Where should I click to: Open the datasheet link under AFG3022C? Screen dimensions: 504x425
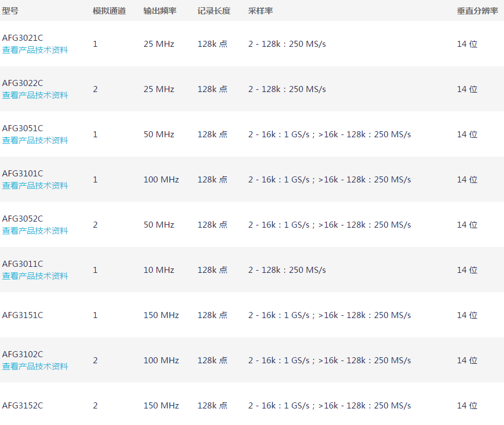click(x=35, y=95)
